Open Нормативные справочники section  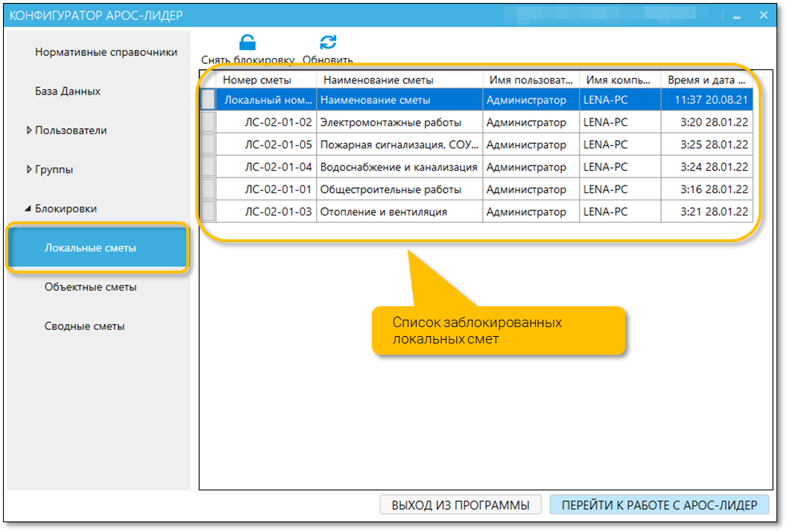coord(106,52)
